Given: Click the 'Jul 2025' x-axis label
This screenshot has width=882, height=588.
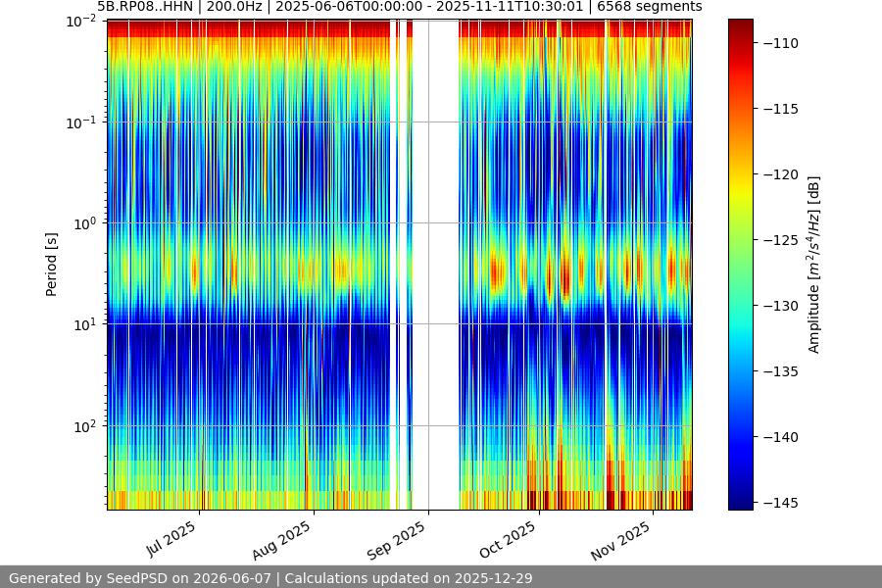Looking at the screenshot, I should tap(171, 538).
